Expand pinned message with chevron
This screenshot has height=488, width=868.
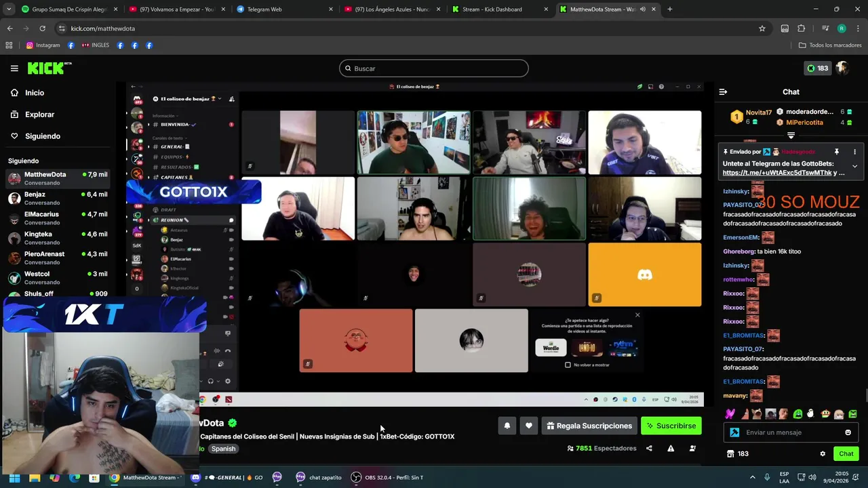point(854,166)
